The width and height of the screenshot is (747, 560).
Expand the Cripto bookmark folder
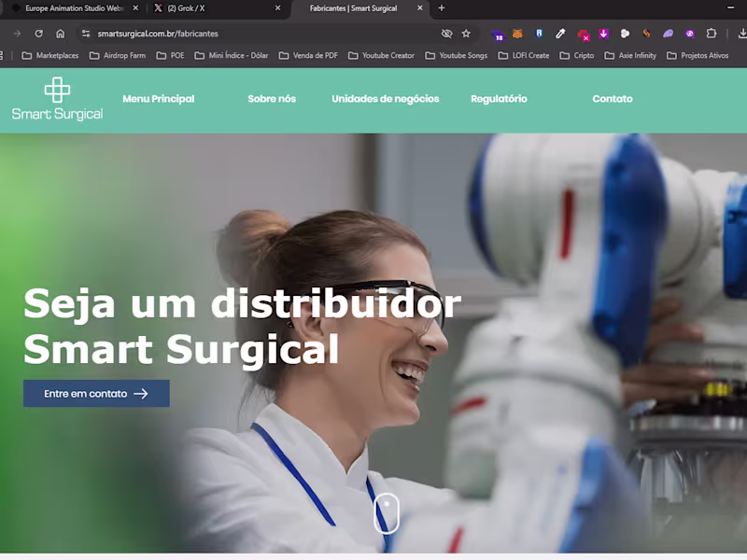pos(577,56)
